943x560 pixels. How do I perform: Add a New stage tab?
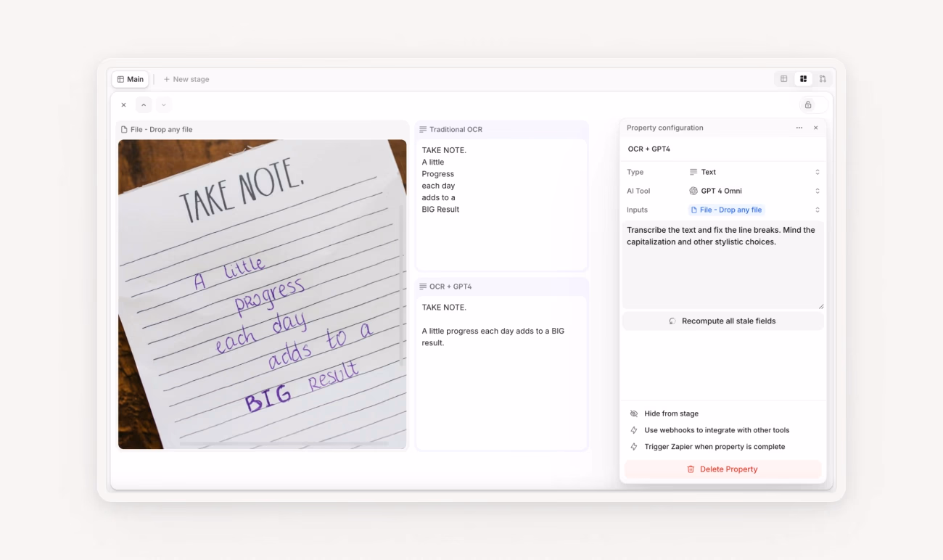[186, 79]
